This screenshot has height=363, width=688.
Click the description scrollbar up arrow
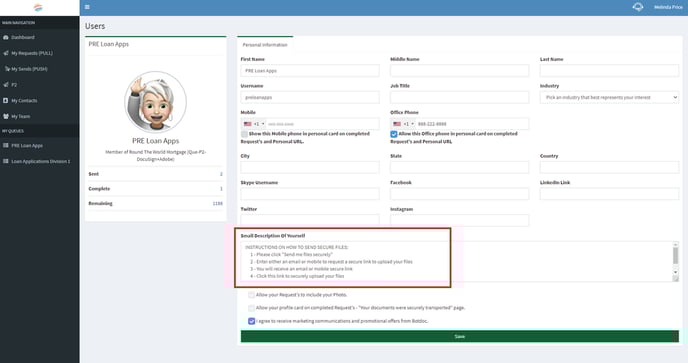pos(675,244)
